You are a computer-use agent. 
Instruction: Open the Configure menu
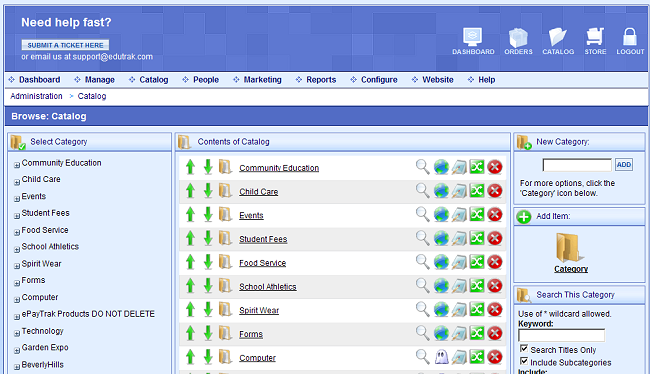click(379, 80)
